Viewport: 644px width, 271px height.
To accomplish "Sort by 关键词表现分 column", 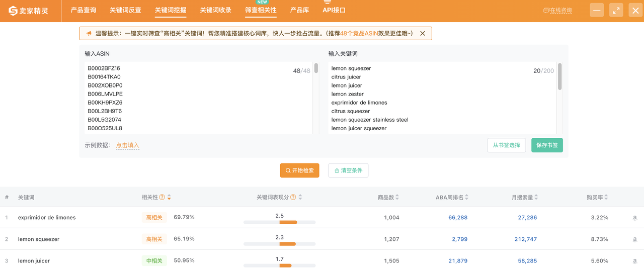I will point(300,197).
